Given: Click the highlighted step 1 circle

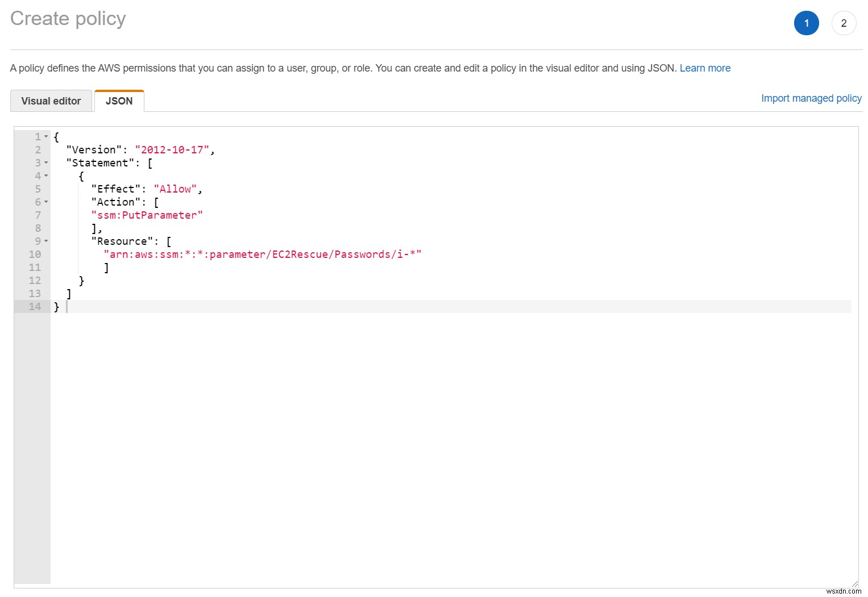Looking at the screenshot, I should [806, 23].
